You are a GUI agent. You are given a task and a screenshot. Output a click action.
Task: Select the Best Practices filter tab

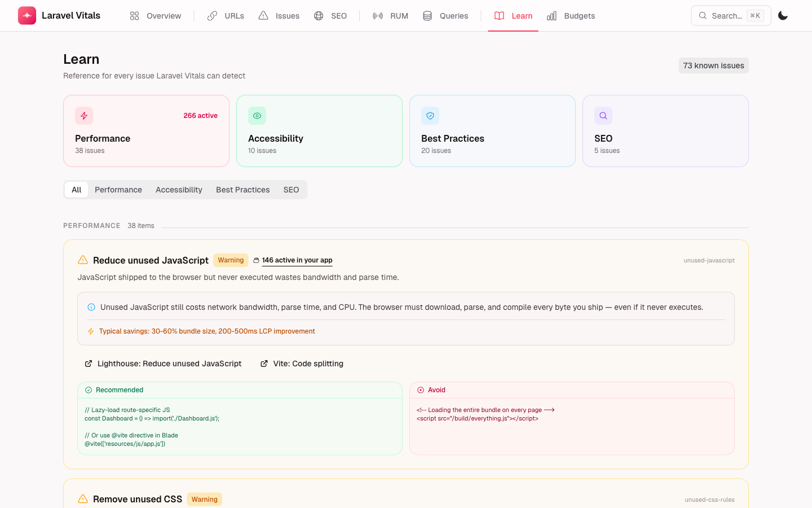[x=243, y=190]
